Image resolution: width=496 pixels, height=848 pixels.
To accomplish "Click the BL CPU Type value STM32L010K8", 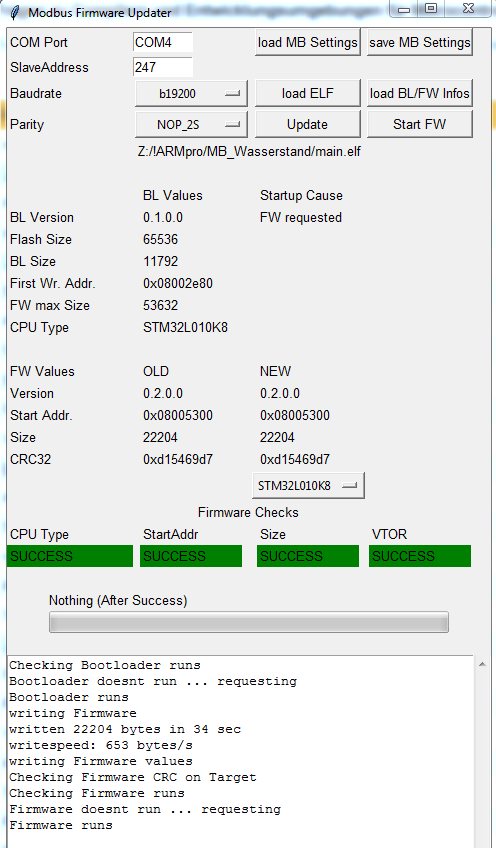I will click(185, 327).
